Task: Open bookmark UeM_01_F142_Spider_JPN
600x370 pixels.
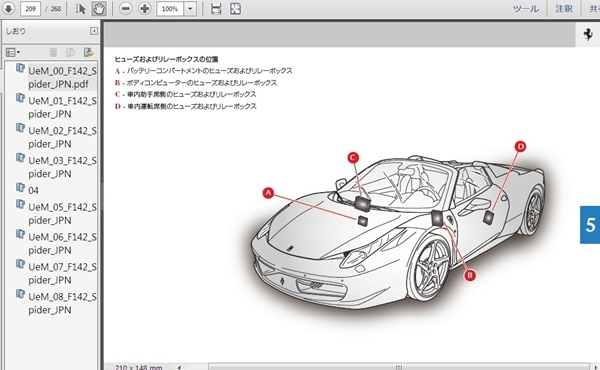Action: [x=62, y=107]
